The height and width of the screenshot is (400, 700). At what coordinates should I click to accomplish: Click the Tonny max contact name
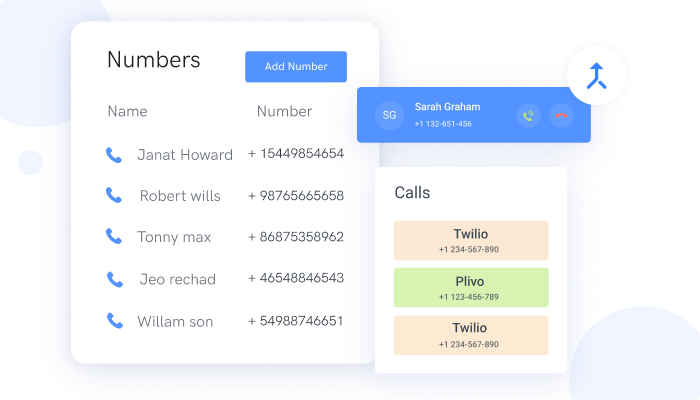coord(174,237)
